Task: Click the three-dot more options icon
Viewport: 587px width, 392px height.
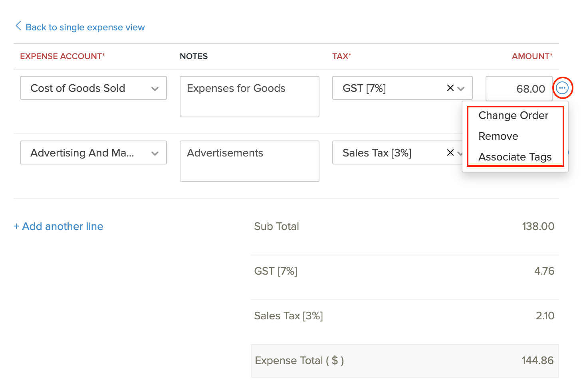Action: 562,88
